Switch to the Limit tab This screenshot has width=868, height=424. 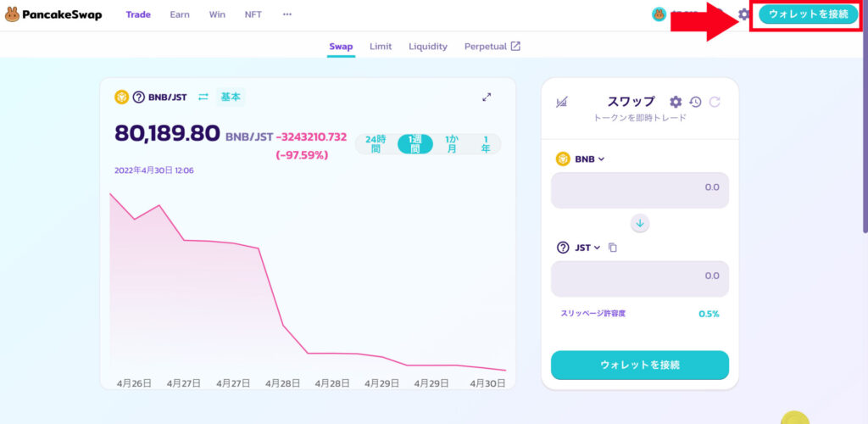pos(381,47)
